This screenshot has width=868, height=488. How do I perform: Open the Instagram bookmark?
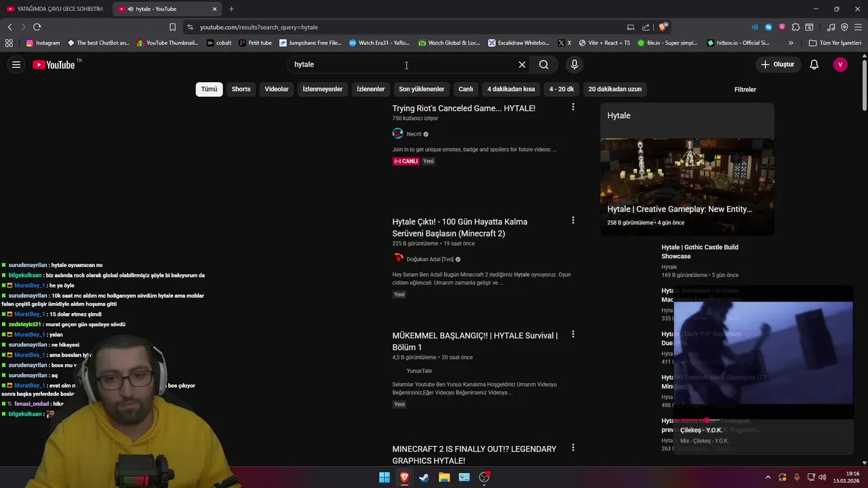point(43,43)
